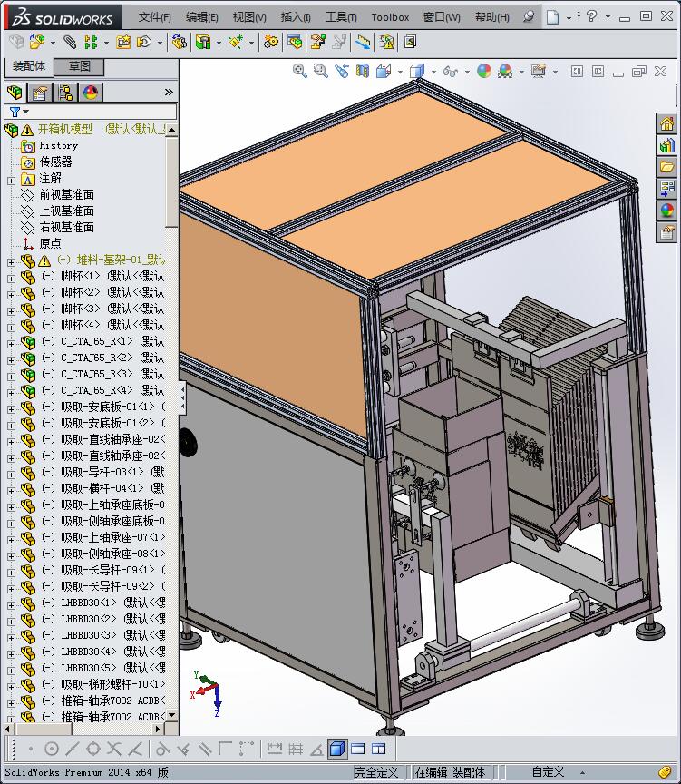Viewport: 681px width, 784px height.
Task: Click the Smart Fasteners icon
Action: pos(123,42)
